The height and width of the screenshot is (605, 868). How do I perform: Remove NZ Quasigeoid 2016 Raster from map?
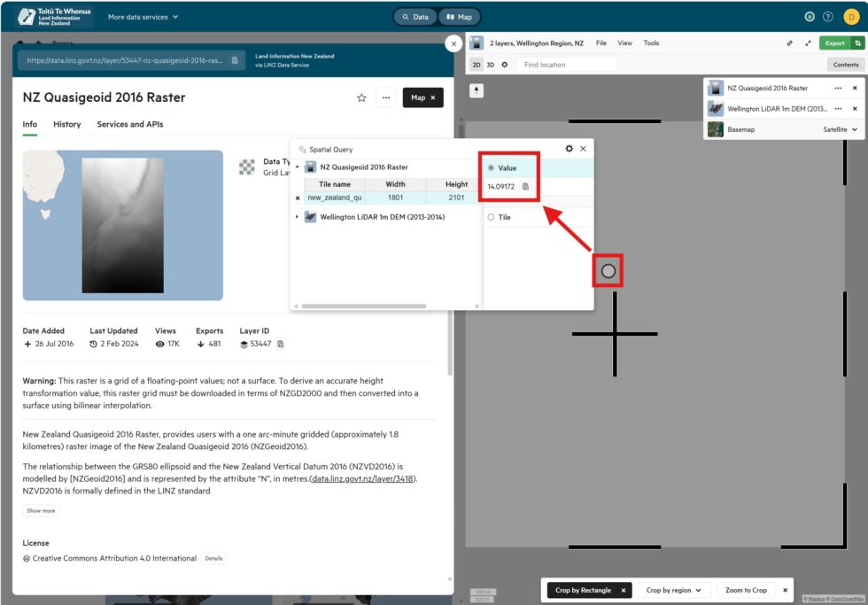tap(855, 88)
